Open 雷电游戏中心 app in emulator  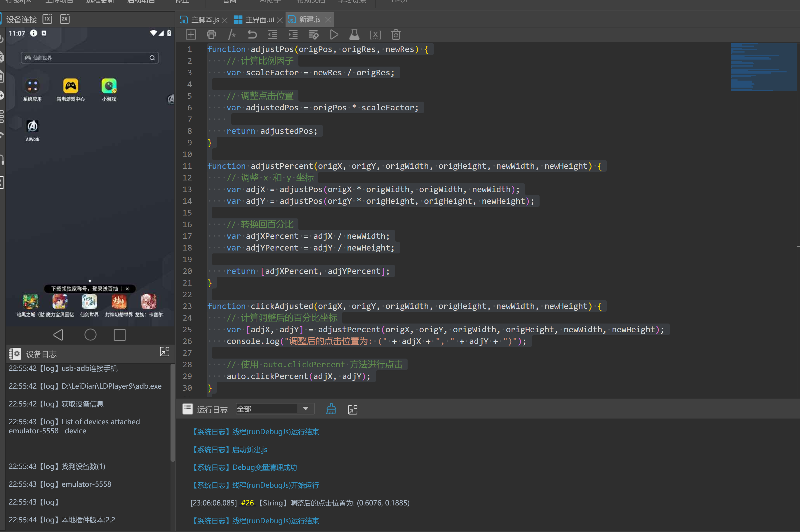[x=71, y=90]
